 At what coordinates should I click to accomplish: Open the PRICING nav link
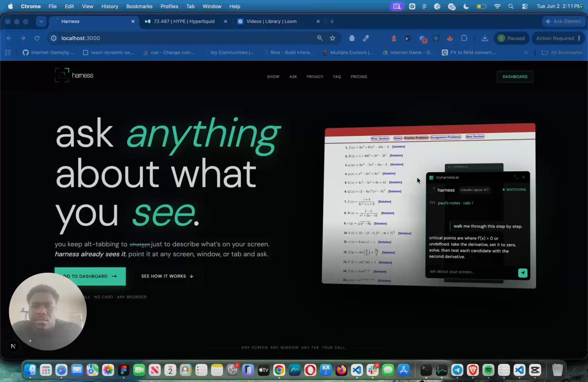pyautogui.click(x=359, y=77)
